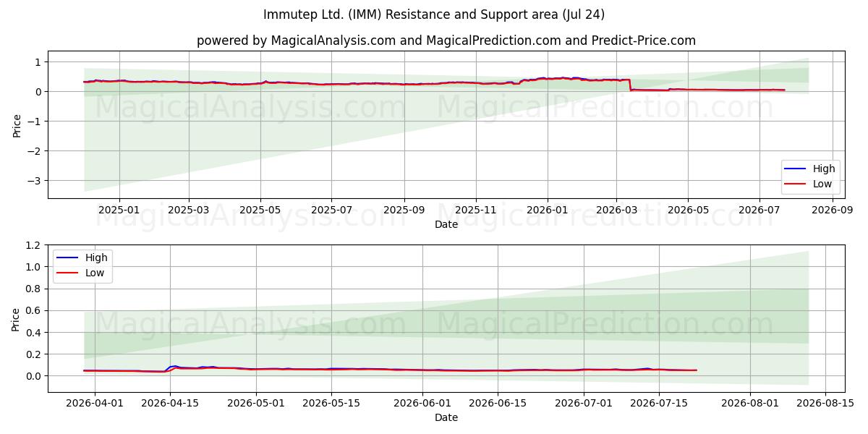
Task: Click the "2026-05" date tick label
Action: (x=687, y=210)
